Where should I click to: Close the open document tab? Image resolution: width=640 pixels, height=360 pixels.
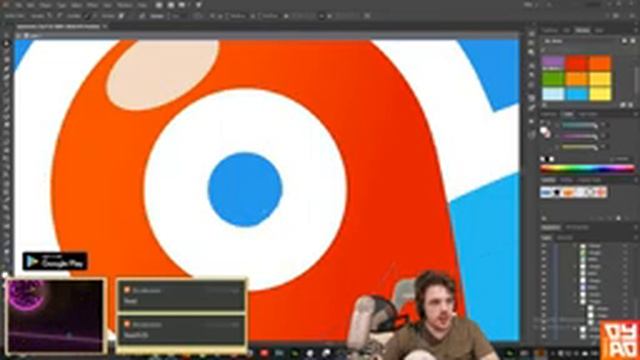pos(105,27)
